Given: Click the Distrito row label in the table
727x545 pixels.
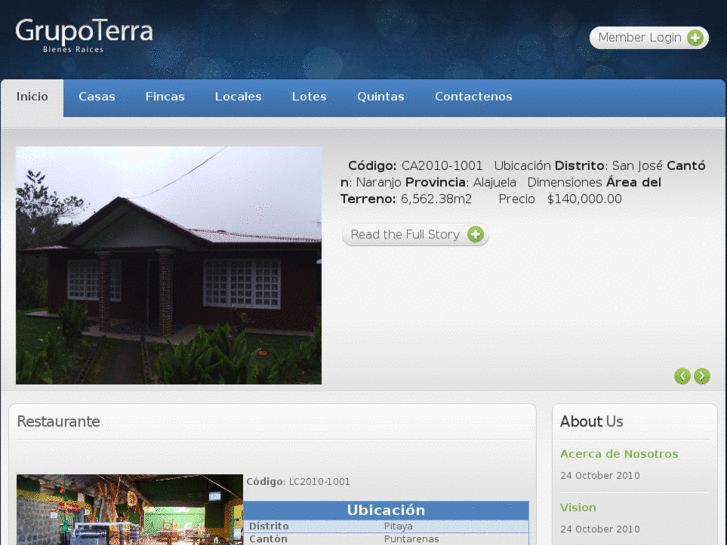Looking at the screenshot, I should 269,526.
